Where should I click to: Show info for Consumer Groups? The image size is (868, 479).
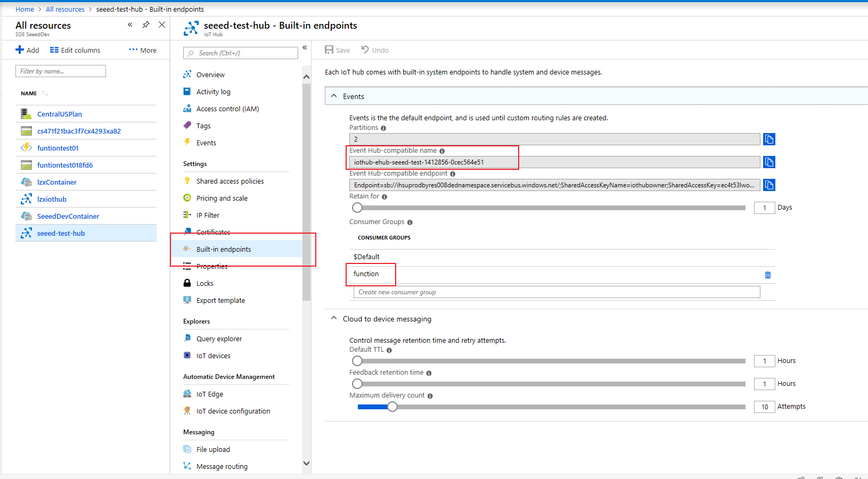click(410, 222)
